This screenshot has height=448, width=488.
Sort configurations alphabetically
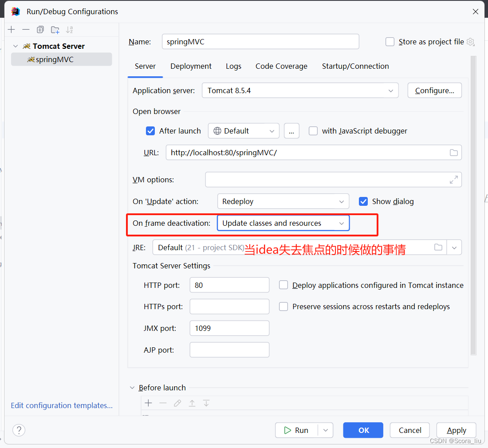coord(69,30)
